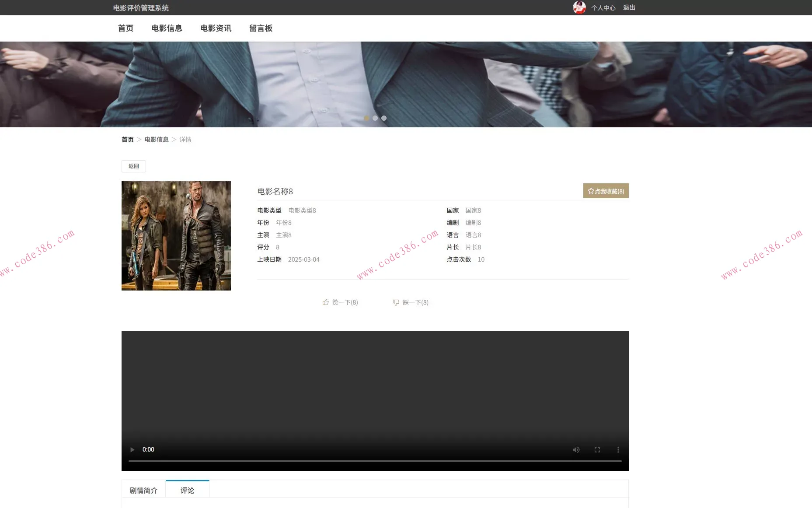Image resolution: width=812 pixels, height=508 pixels.
Task: Click the release date 2025-03-04
Action: 304,259
